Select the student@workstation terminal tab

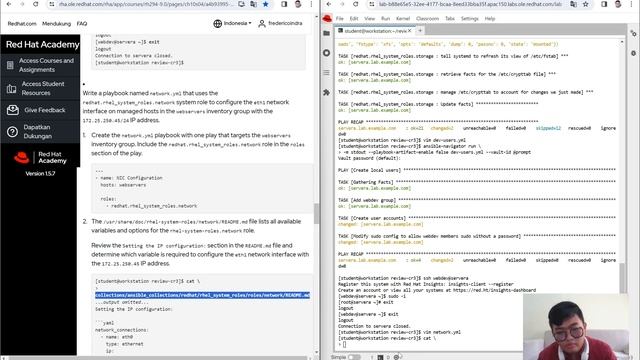[375, 31]
